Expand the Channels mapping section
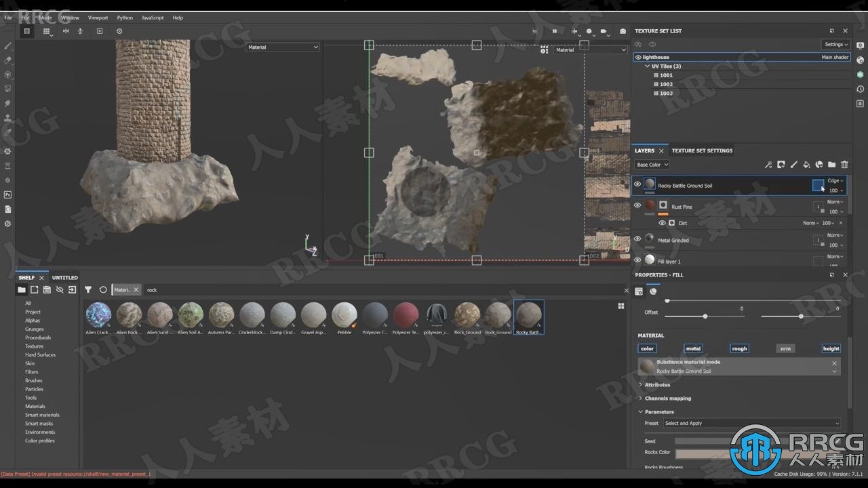The height and width of the screenshot is (488, 868). (x=641, y=399)
